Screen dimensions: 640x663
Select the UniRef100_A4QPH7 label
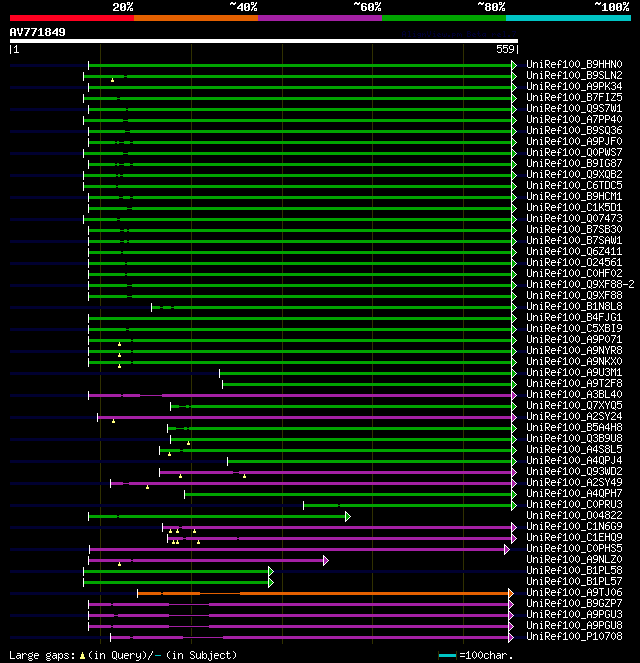point(574,493)
